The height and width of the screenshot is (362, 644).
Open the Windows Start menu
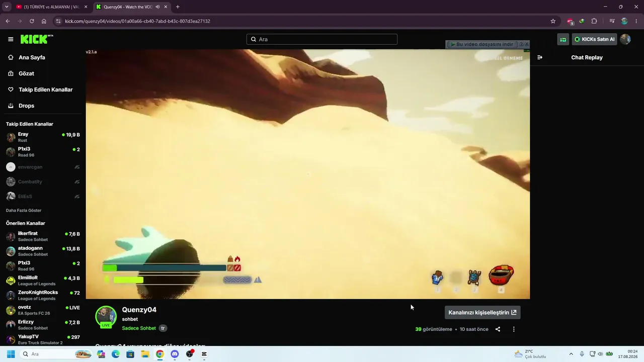[x=11, y=354]
